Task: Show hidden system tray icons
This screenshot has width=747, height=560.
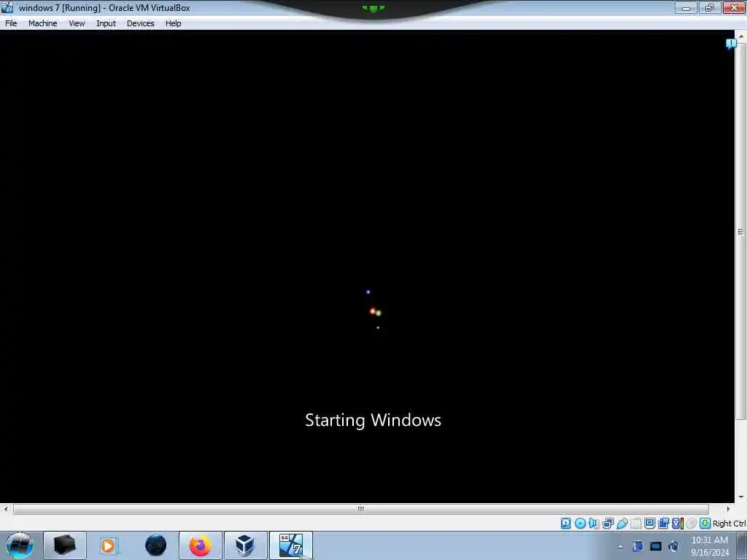Action: [x=620, y=546]
